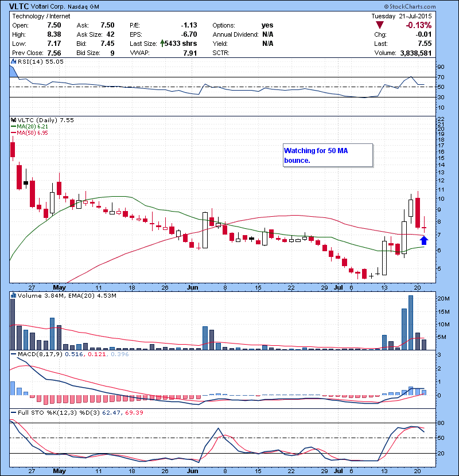This screenshot has width=459, height=476.
Task: Click the Prev Close value 7.56
Action: tap(54, 53)
